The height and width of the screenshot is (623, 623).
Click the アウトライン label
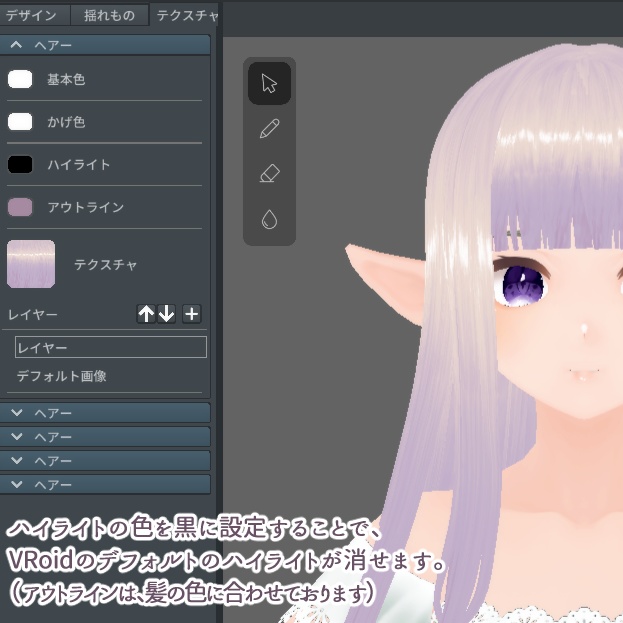(x=86, y=207)
